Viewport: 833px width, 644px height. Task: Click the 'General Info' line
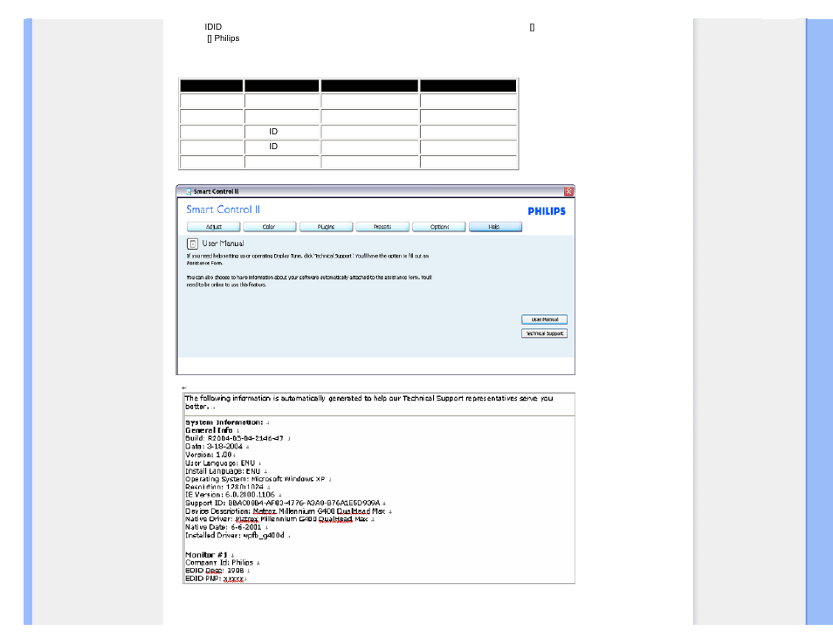(x=209, y=430)
